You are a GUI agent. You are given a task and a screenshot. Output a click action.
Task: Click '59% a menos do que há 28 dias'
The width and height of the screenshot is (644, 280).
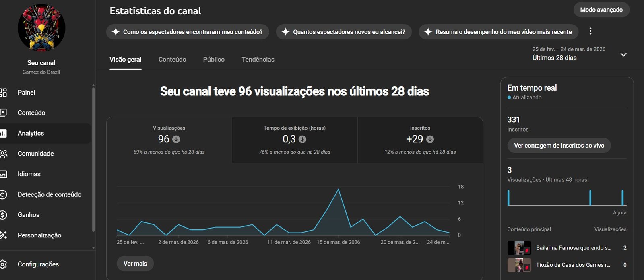[169, 152]
